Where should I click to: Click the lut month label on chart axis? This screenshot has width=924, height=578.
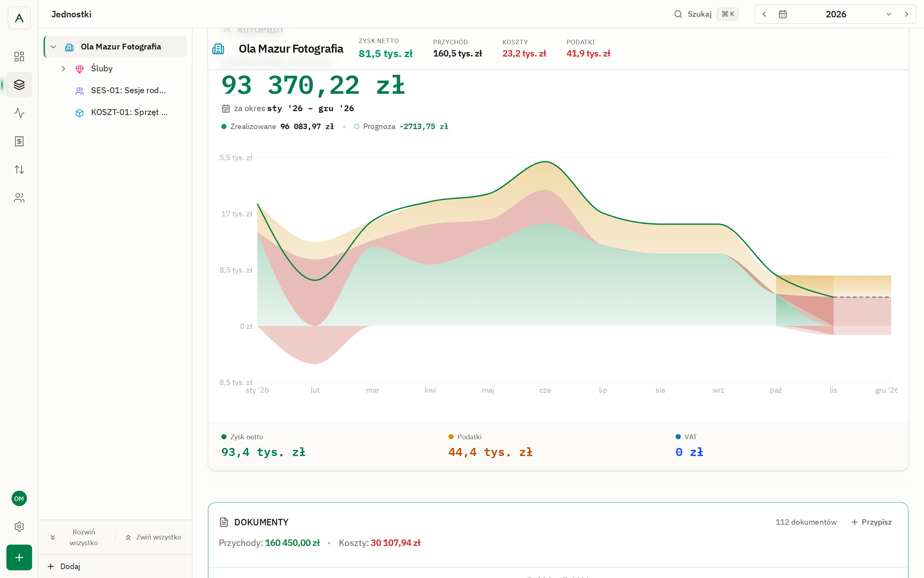click(315, 390)
